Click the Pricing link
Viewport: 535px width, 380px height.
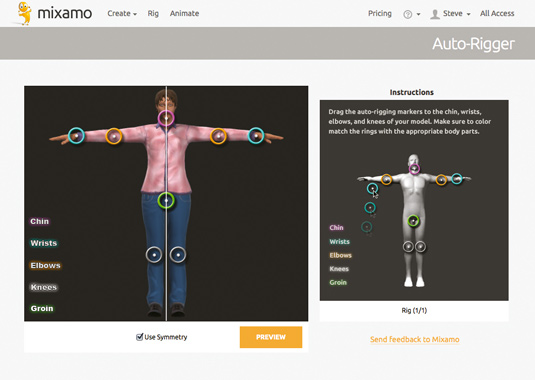[380, 14]
